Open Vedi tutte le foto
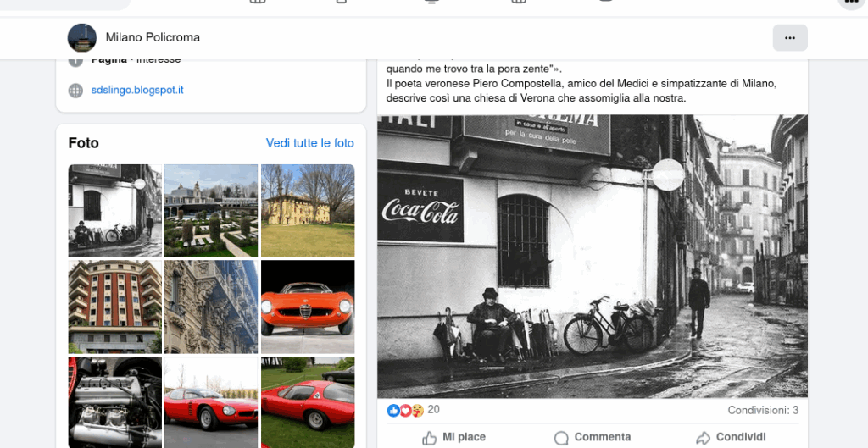Viewport: 868px width, 448px height. 310,143
